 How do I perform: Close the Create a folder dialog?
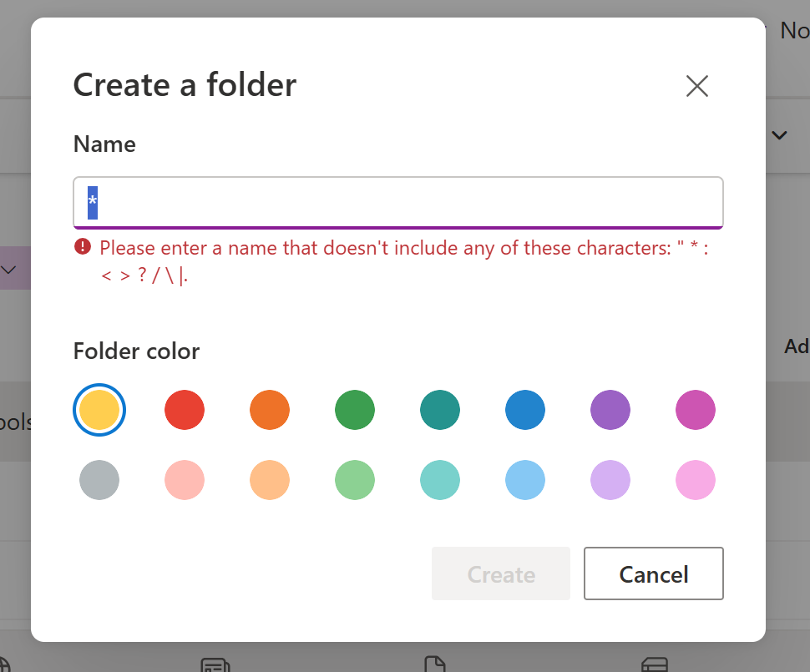coord(696,86)
